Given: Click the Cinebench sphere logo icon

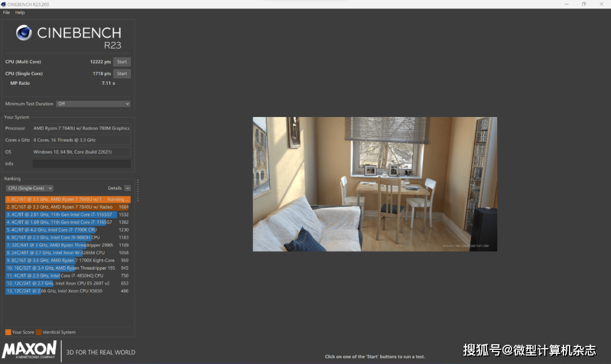Looking at the screenshot, I should (x=24, y=33).
